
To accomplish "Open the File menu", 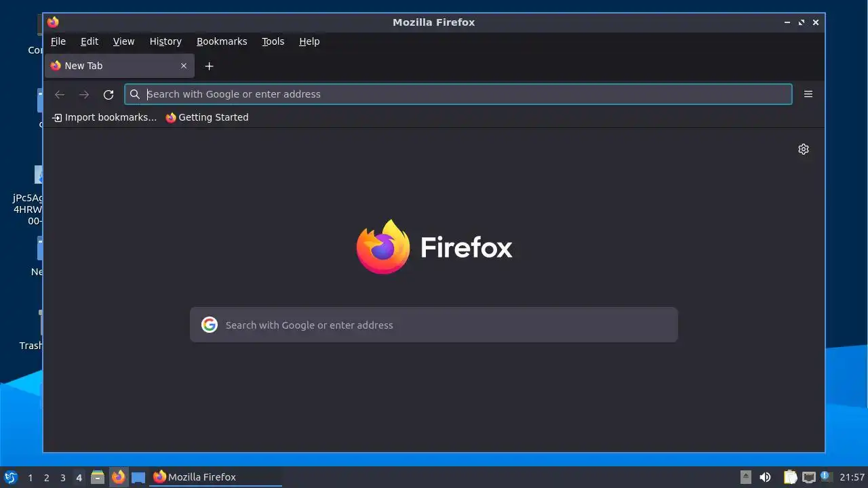I will pos(58,41).
